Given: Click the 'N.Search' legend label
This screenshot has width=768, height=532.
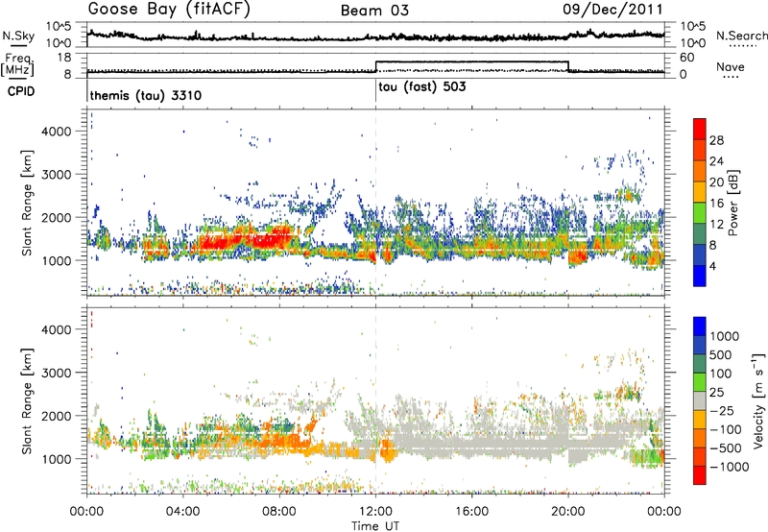Looking at the screenshot, I should tap(741, 36).
